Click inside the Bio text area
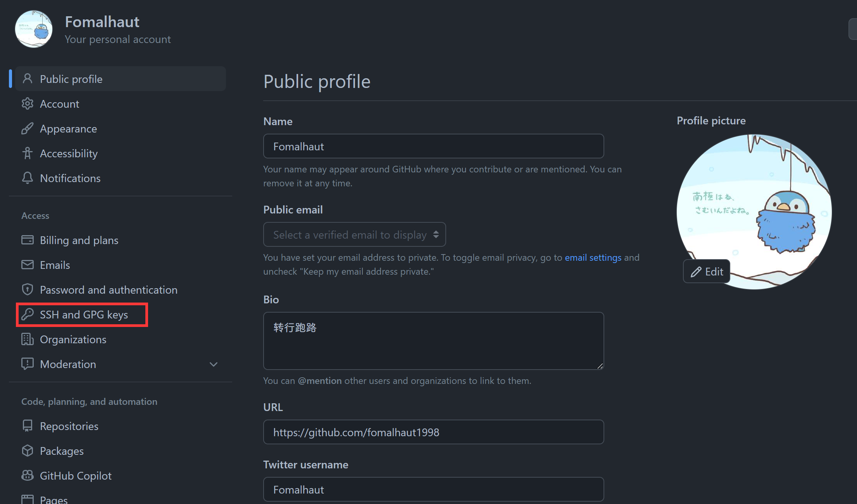Image resolution: width=857 pixels, height=504 pixels. click(433, 341)
